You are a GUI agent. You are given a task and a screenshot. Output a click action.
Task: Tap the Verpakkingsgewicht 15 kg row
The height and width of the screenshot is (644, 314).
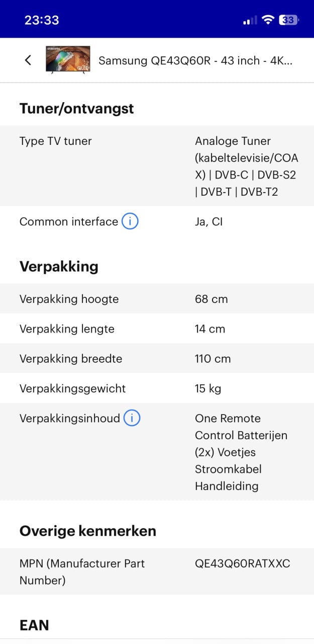(x=157, y=388)
